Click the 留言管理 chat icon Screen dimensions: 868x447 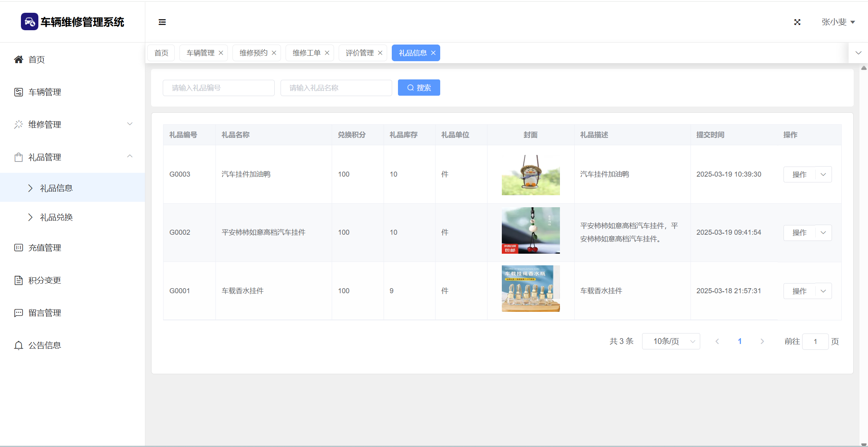(x=18, y=313)
